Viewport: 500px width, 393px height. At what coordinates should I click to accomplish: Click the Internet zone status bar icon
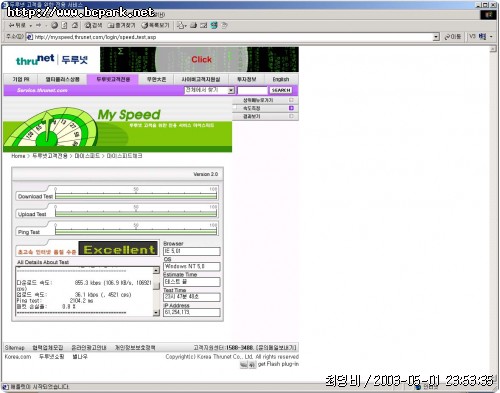point(418,387)
